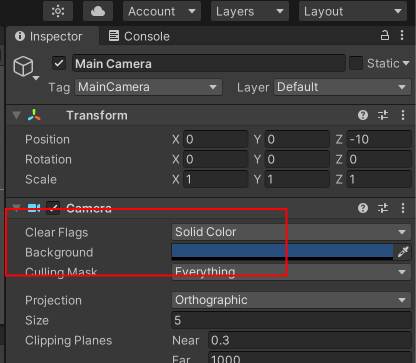Open the Layout dropdown button

353,11
